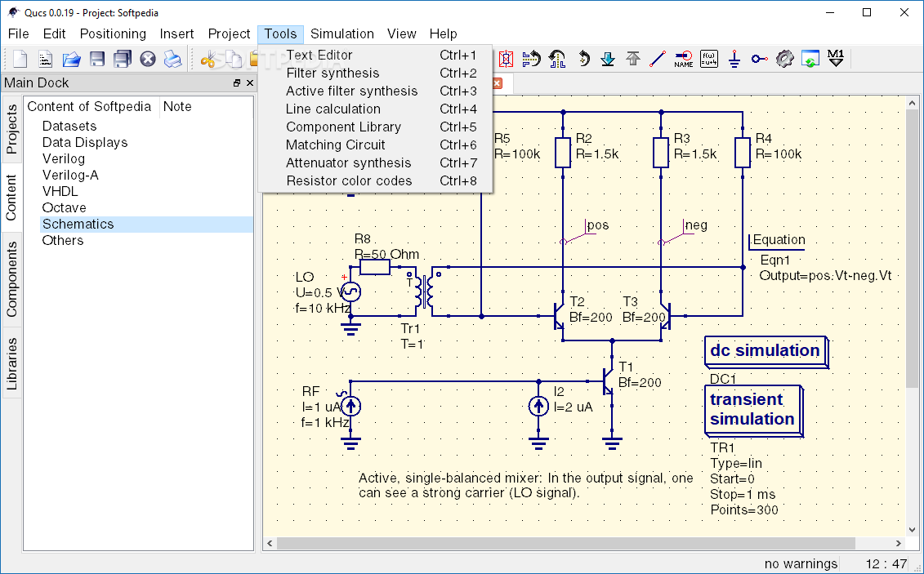Mirror about Y axis toolbar icon
Screen dimensions: 924x574
tap(557, 59)
